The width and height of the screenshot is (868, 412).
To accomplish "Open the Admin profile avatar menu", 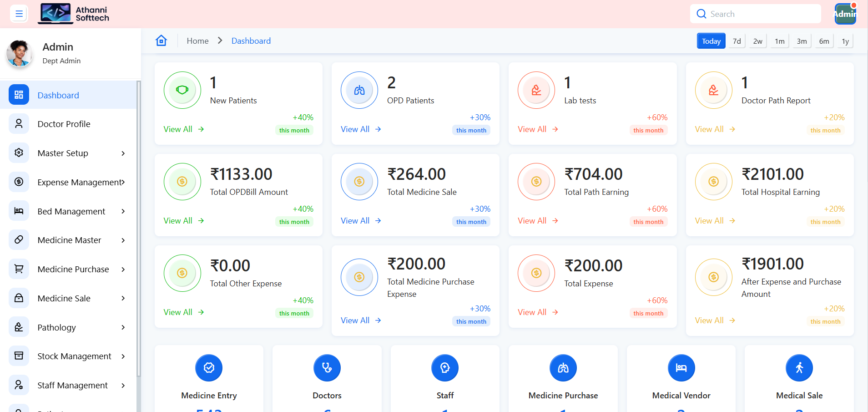I will 845,14.
